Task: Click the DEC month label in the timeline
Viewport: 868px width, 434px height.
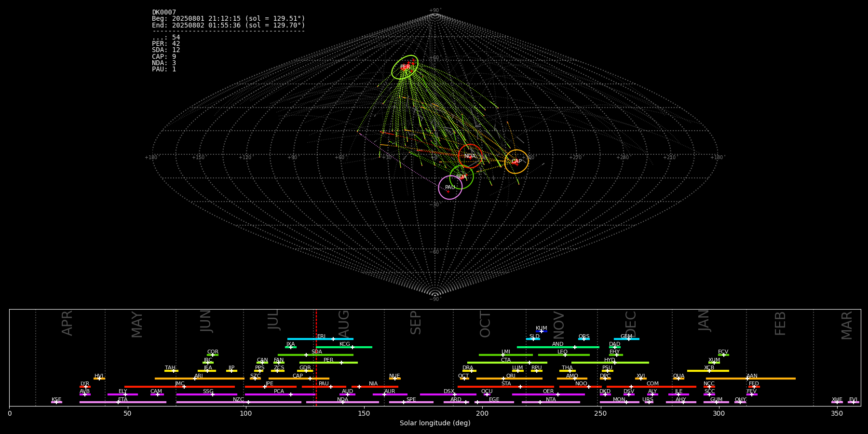Action: click(x=631, y=324)
